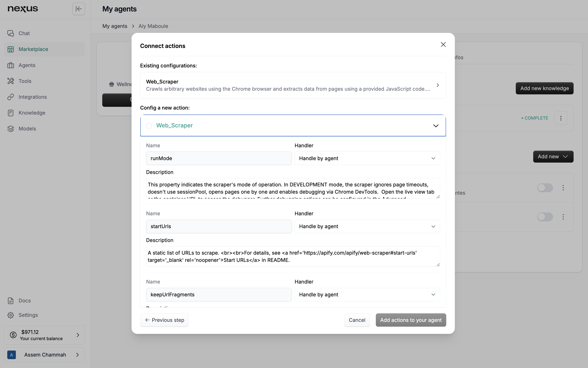Collapse the Web_Scraper new action panel
The height and width of the screenshot is (368, 588).
pyautogui.click(x=436, y=126)
